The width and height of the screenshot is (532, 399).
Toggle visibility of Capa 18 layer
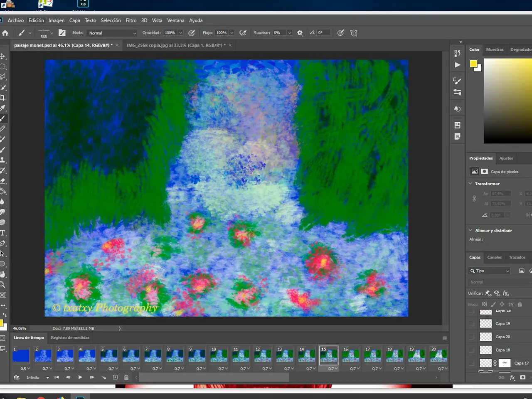coord(471,350)
